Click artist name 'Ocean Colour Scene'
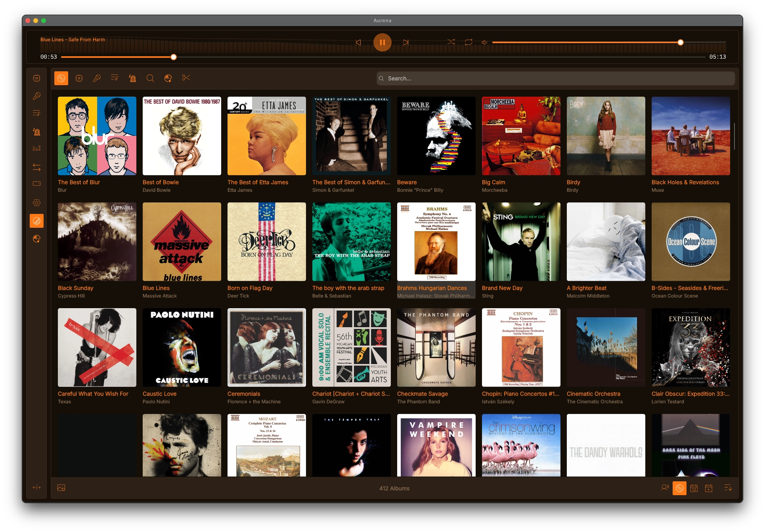765x532 pixels. [675, 296]
